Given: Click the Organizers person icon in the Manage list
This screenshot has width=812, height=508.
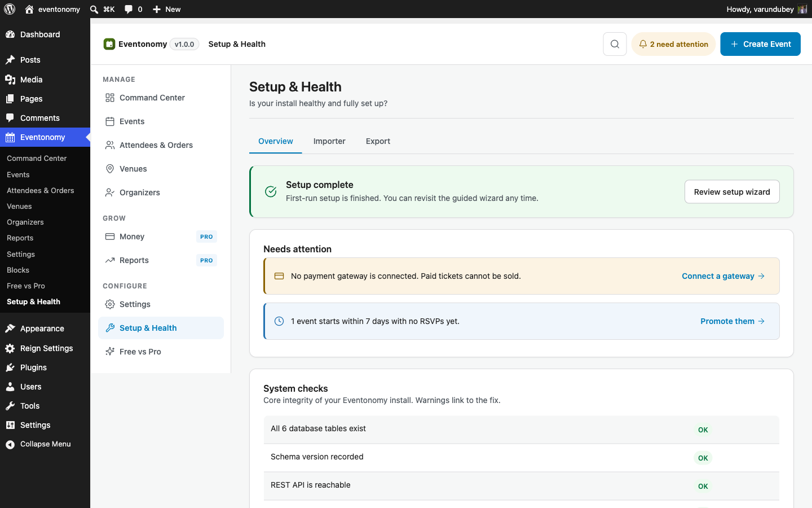Looking at the screenshot, I should 110,192.
